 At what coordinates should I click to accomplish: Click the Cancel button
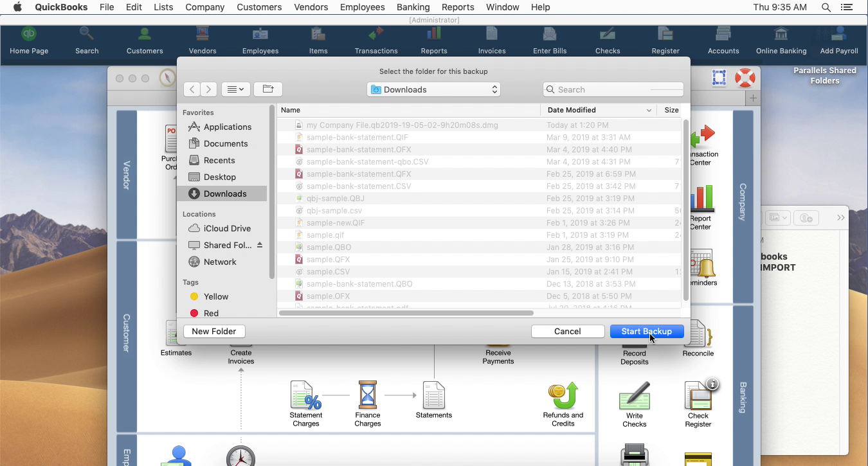pyautogui.click(x=568, y=331)
